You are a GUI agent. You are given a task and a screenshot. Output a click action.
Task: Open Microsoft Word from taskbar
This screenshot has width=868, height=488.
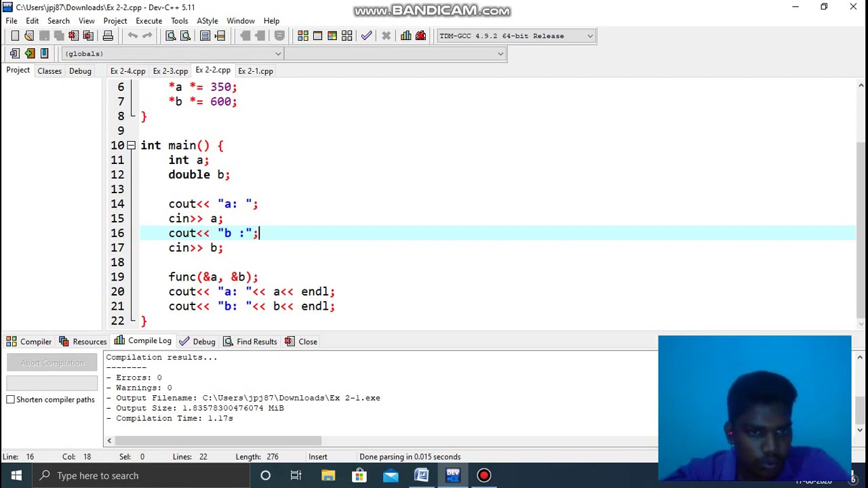tap(421, 475)
